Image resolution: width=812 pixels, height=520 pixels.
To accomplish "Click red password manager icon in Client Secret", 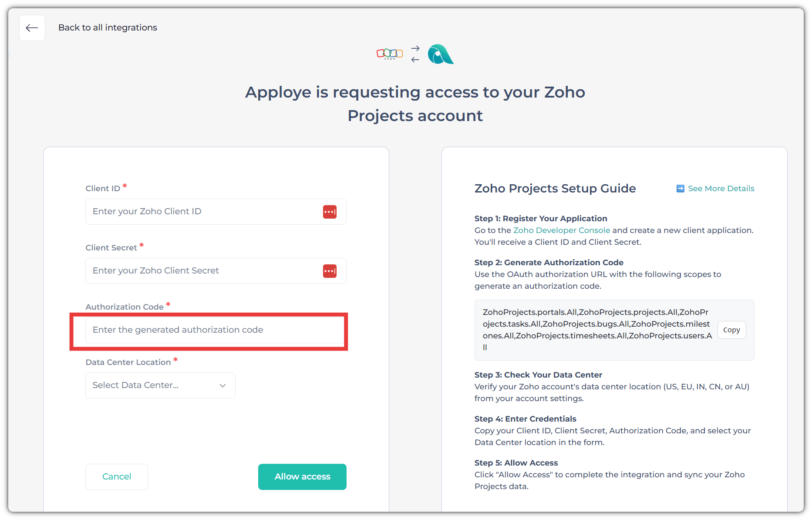I will point(330,271).
